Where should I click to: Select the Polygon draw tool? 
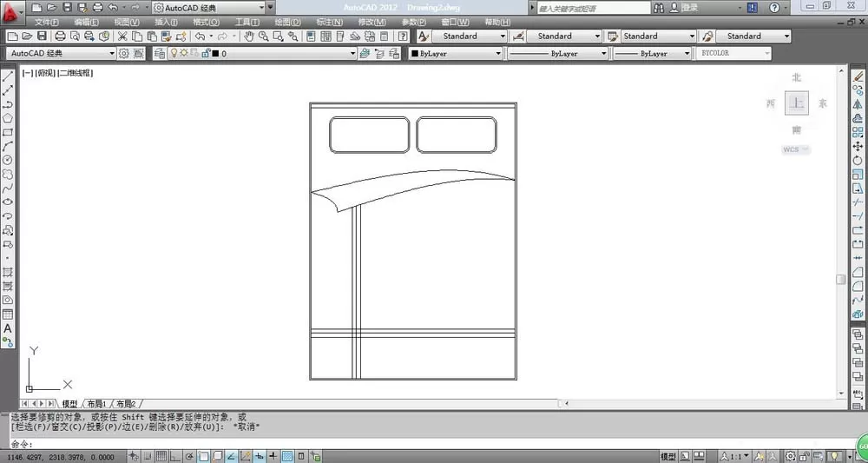tap(8, 118)
